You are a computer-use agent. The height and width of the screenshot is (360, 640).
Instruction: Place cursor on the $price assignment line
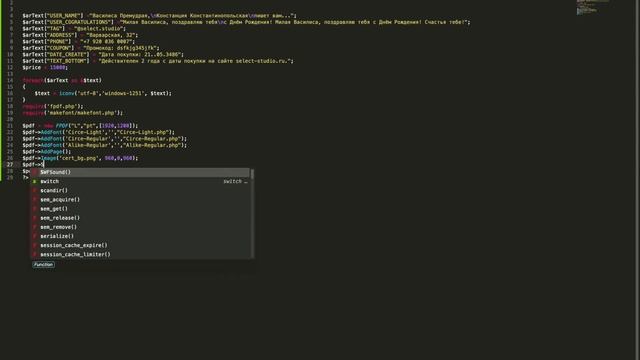(45, 67)
